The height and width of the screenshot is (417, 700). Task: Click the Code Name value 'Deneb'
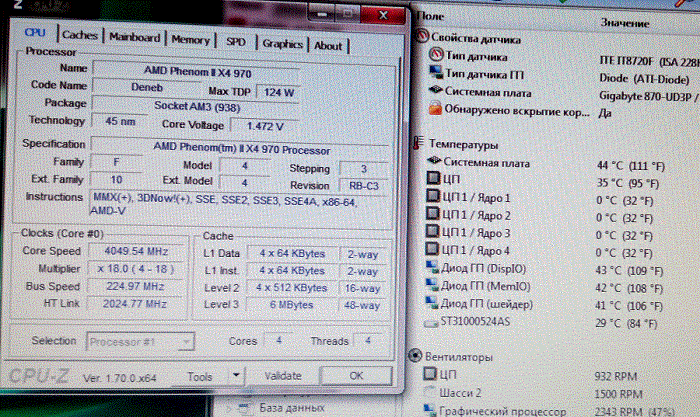[146, 88]
